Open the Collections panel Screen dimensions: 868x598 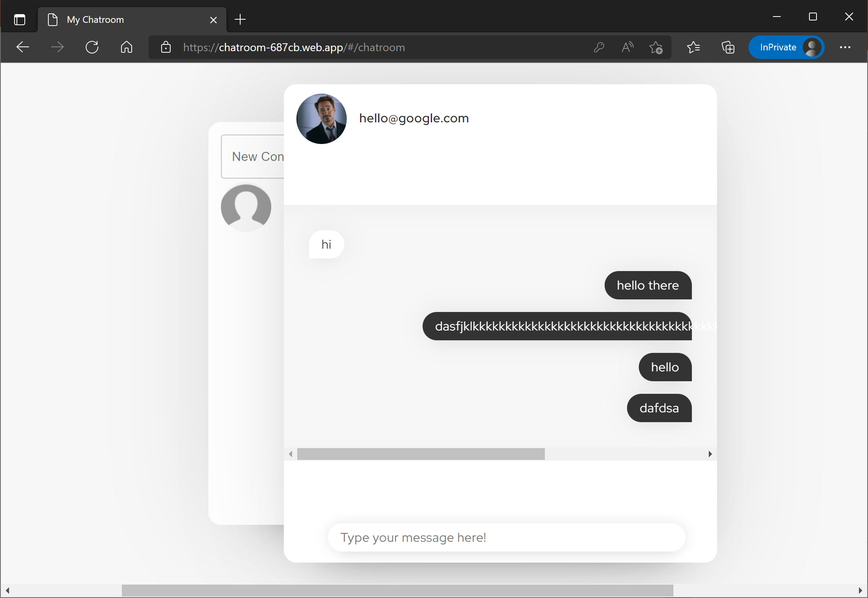click(x=728, y=47)
